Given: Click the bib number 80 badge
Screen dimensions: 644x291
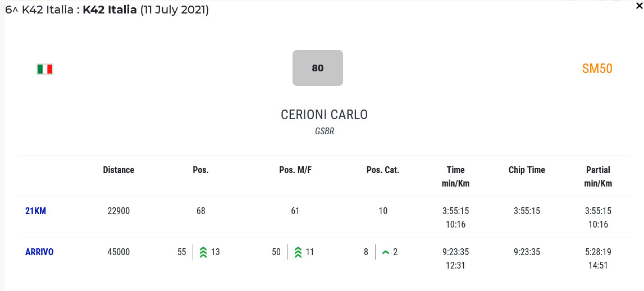Looking at the screenshot, I should point(317,68).
